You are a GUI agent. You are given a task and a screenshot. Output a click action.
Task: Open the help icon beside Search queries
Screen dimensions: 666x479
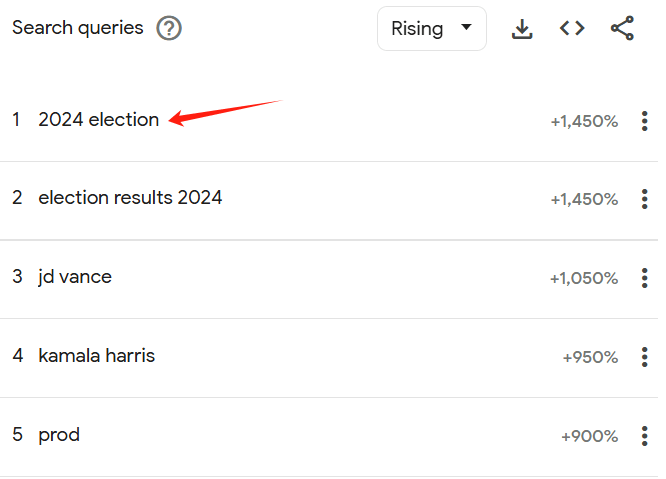[169, 28]
